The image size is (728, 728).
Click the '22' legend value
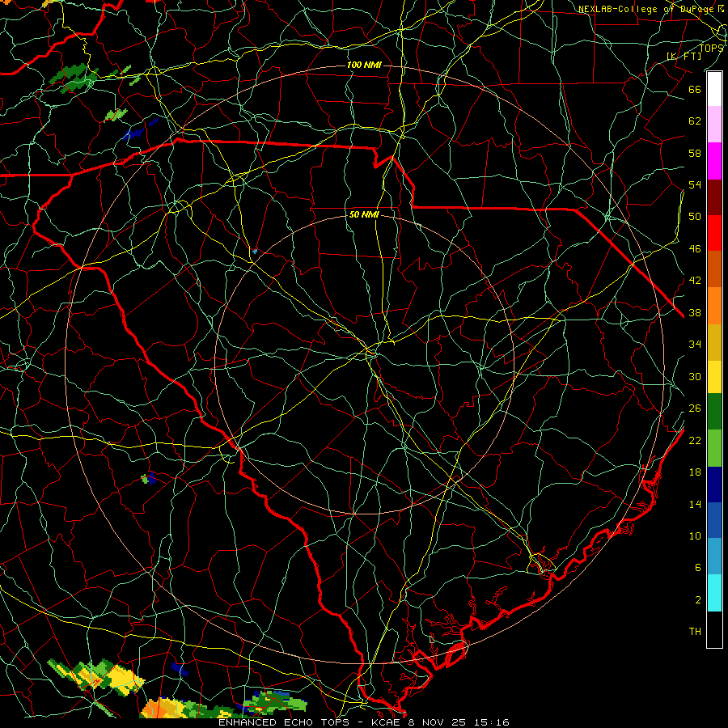[x=695, y=441]
